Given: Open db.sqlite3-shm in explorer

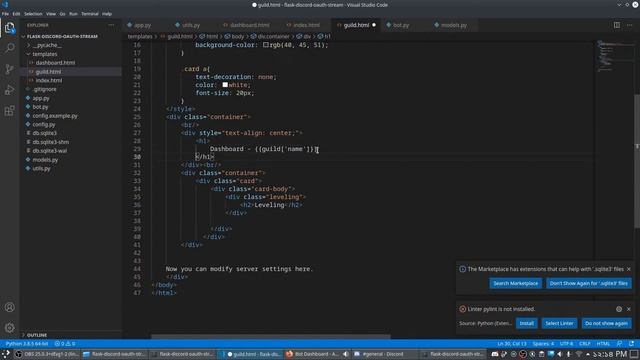Looking at the screenshot, I should click(x=51, y=142).
